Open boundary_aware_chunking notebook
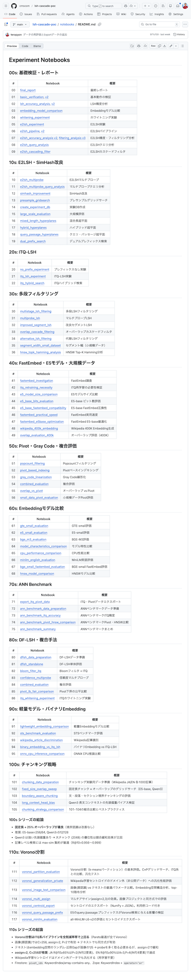 tap(40, 796)
